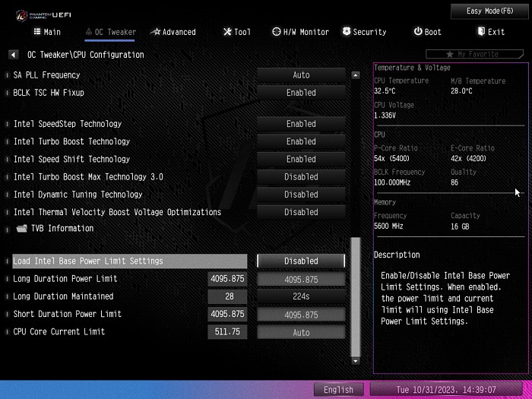Click the back arrow beside OC Tweaker\CPU Configuration

click(13, 55)
